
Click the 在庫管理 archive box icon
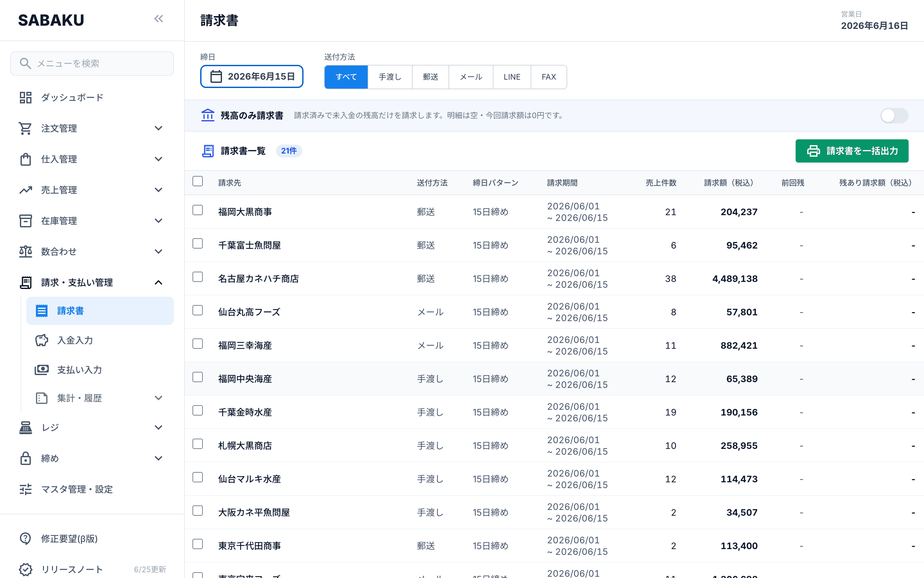click(26, 221)
